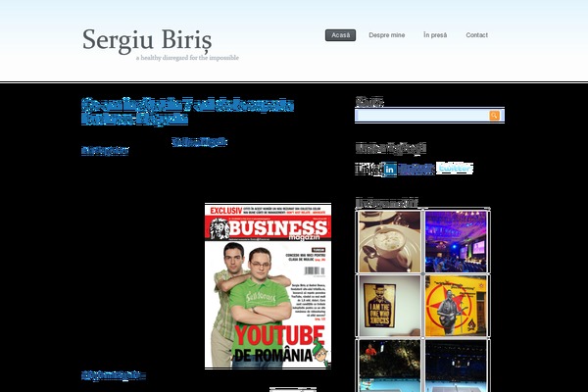Open the Twitter profile badge
The width and height of the screenshot is (588, 392).
tap(455, 168)
